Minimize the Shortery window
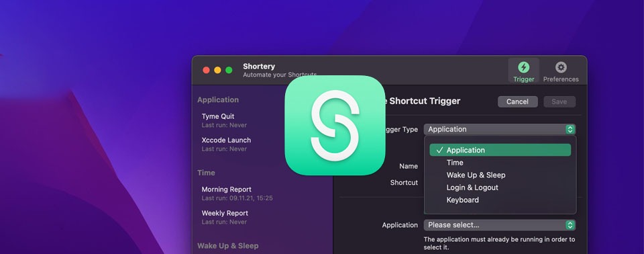Viewport: 644px width, 254px height. [217, 71]
